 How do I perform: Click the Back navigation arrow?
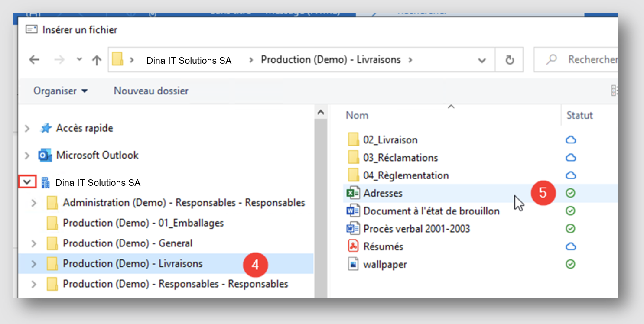[34, 60]
